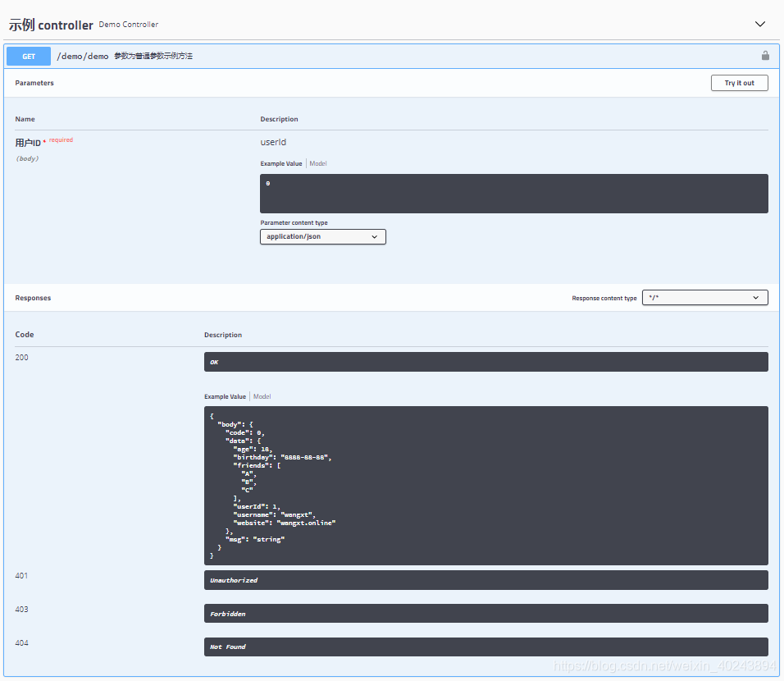Click the "msg": "string" line
Screen dimensions: 784x681
click(255, 539)
